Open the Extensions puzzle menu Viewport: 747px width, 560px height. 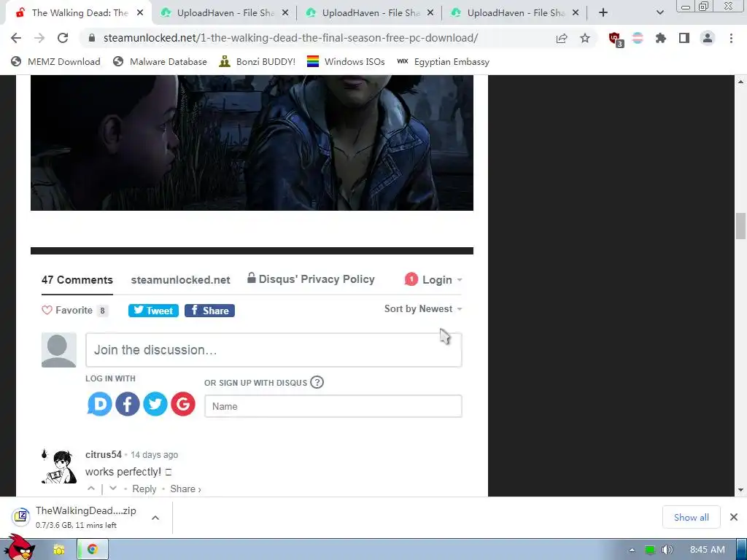coord(661,38)
